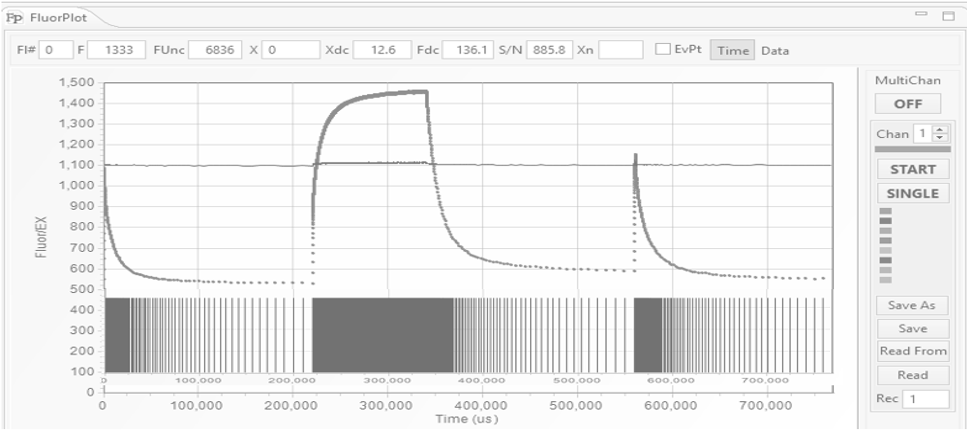The width and height of the screenshot is (967, 430).
Task: Decrease the Chan spinner value
Action: pos(937,138)
